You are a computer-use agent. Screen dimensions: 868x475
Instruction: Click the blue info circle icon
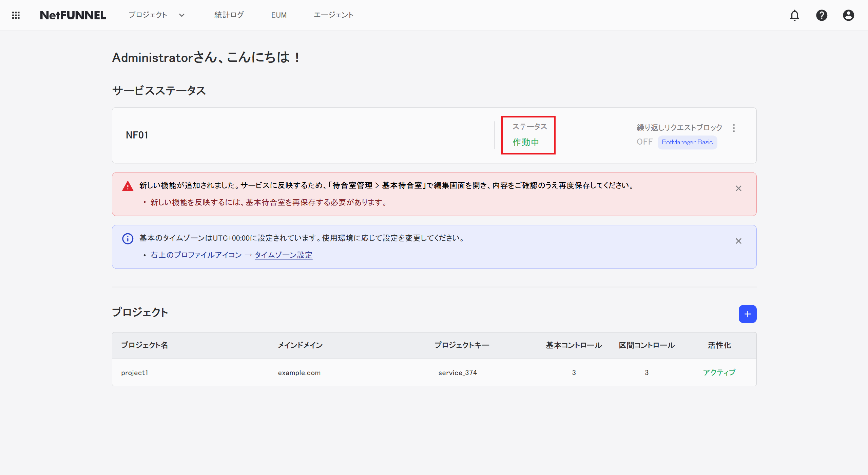(128, 239)
